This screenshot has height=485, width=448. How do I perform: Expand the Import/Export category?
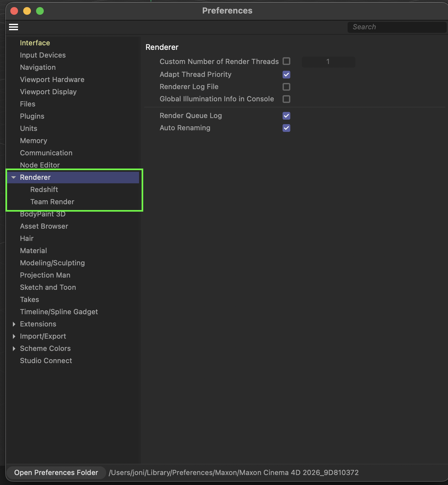point(14,336)
